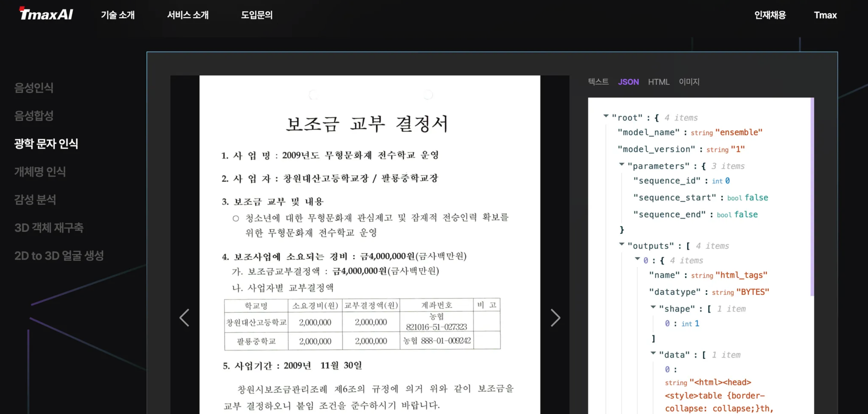Select 음성인식 in the sidebar
This screenshot has height=414, width=868.
pos(34,88)
